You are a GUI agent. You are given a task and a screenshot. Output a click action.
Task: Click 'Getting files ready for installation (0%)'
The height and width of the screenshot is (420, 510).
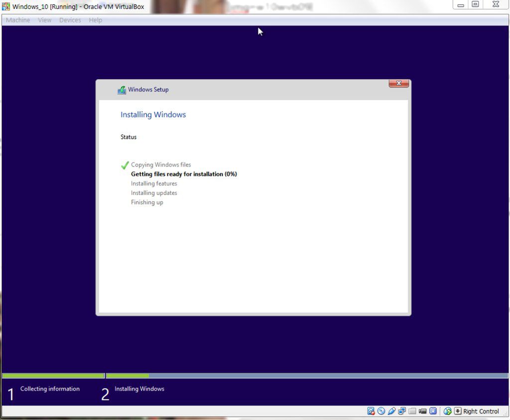pyautogui.click(x=184, y=174)
